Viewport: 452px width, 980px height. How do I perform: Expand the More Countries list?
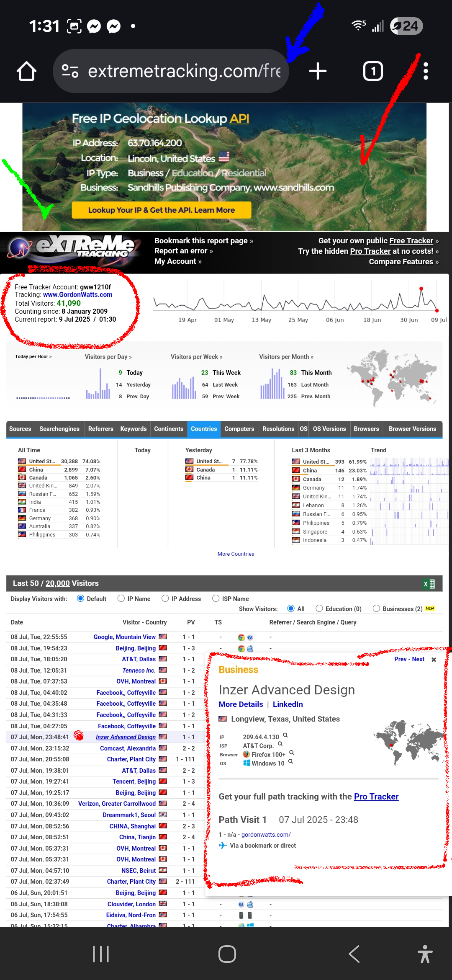click(x=236, y=554)
